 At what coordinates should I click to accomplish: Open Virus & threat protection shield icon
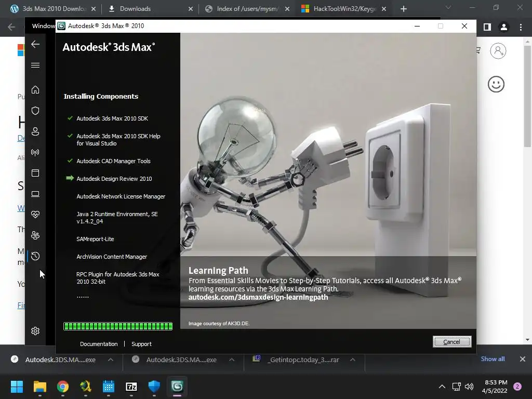click(35, 111)
